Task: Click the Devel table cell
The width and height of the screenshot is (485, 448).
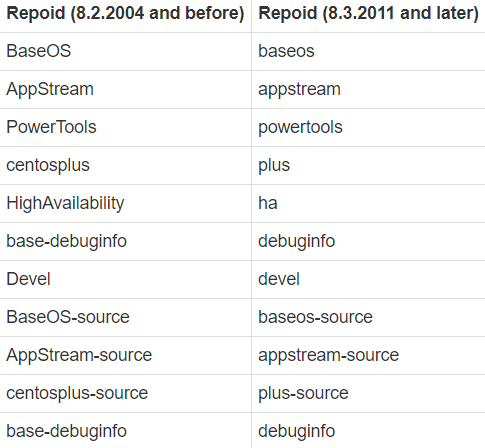Action: [125, 279]
